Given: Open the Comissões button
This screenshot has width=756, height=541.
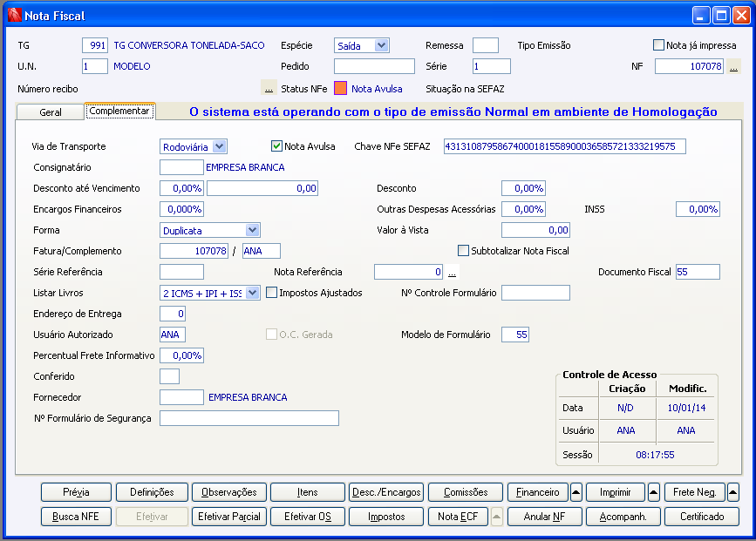Looking at the screenshot, I should click(x=466, y=492).
